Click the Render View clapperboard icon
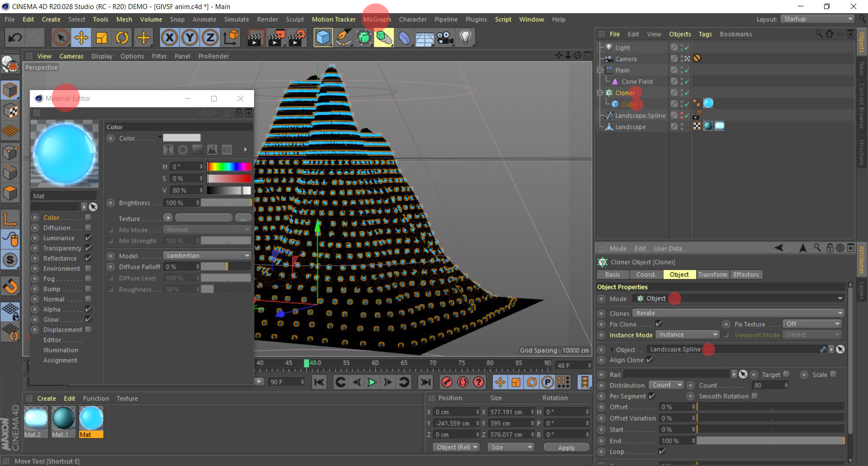Image resolution: width=868 pixels, height=466 pixels. pos(255,38)
